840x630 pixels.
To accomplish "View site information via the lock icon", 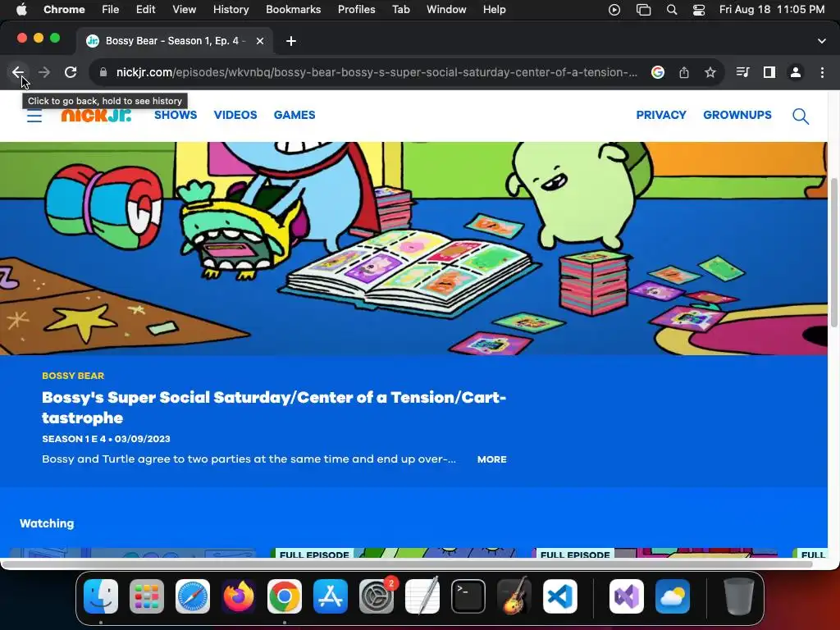I will coord(103,72).
